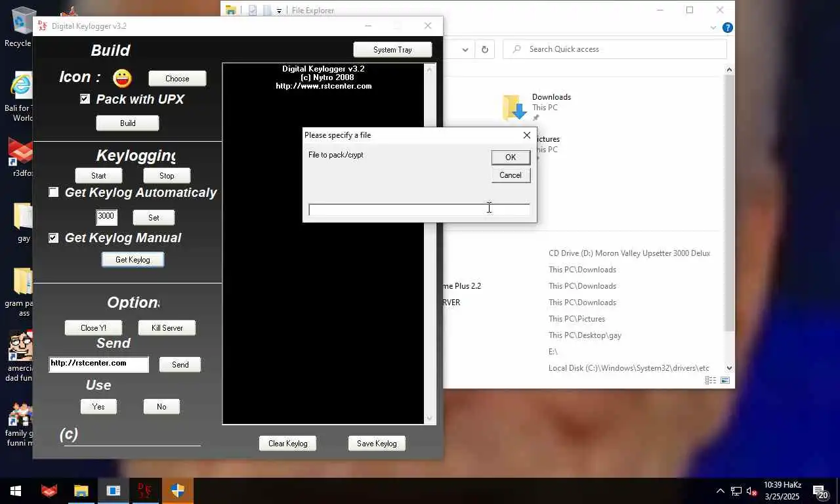Open the r3dfox desktop shortcut
Image resolution: width=840 pixels, height=504 pixels.
(22, 157)
